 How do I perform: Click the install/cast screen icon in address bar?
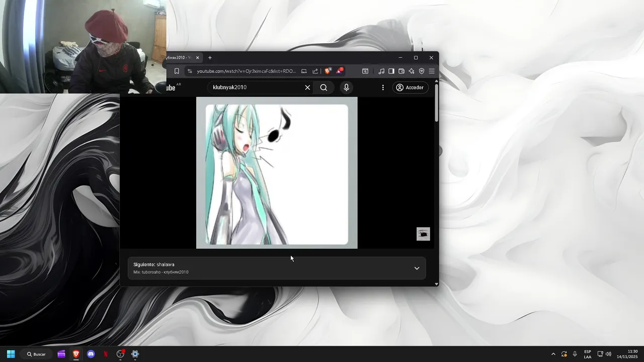pyautogui.click(x=304, y=71)
